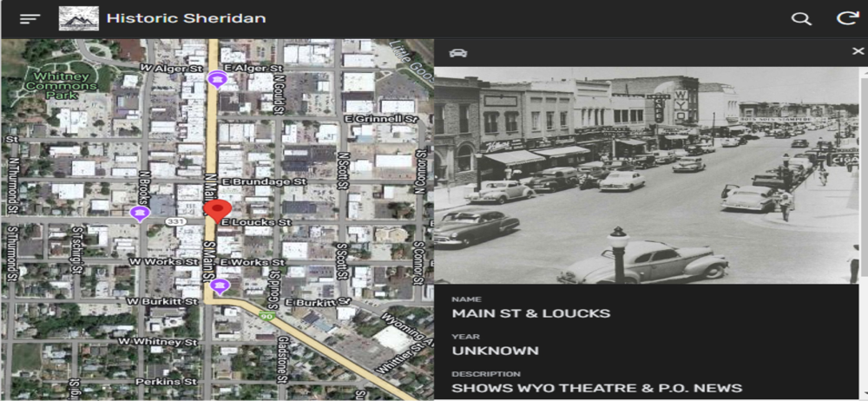
Task: Click the UNKNOWN year value
Action: tap(495, 352)
